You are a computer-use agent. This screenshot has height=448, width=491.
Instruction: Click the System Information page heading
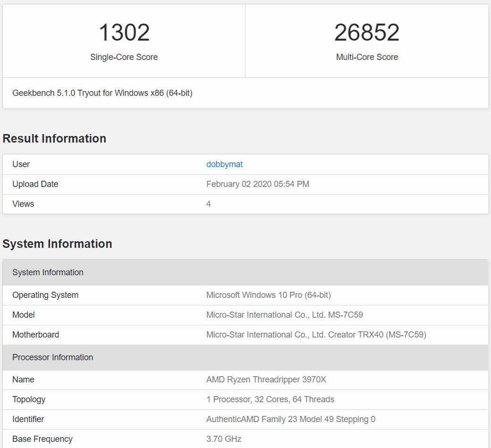(x=57, y=244)
